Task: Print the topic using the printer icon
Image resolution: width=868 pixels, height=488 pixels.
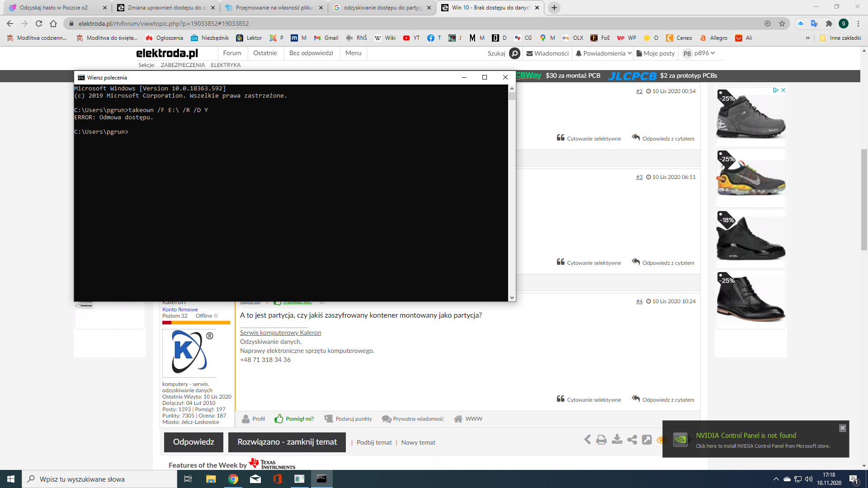Action: click(601, 440)
